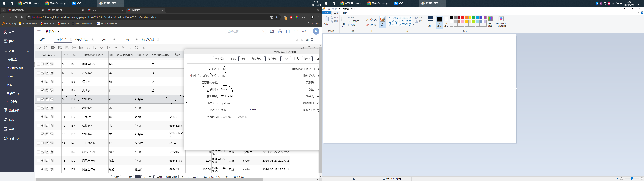
Task: Select the Pencil tool in Paint
Action: point(367,20)
